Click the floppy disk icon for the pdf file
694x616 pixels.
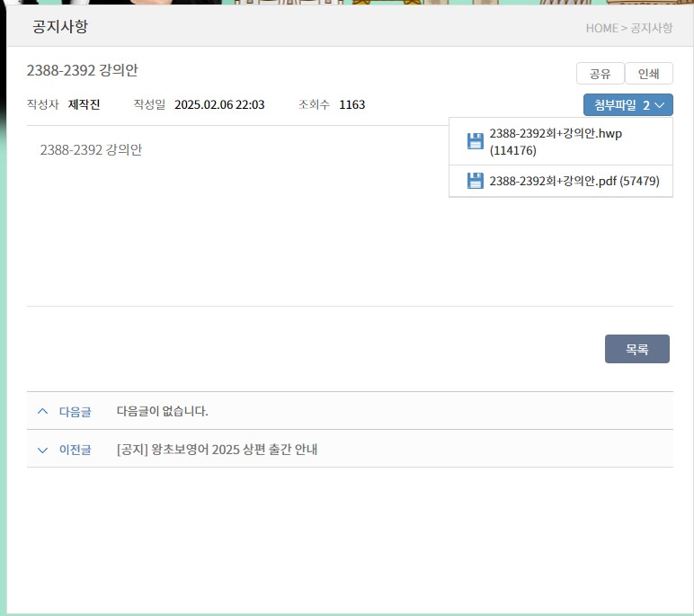[x=476, y=181]
